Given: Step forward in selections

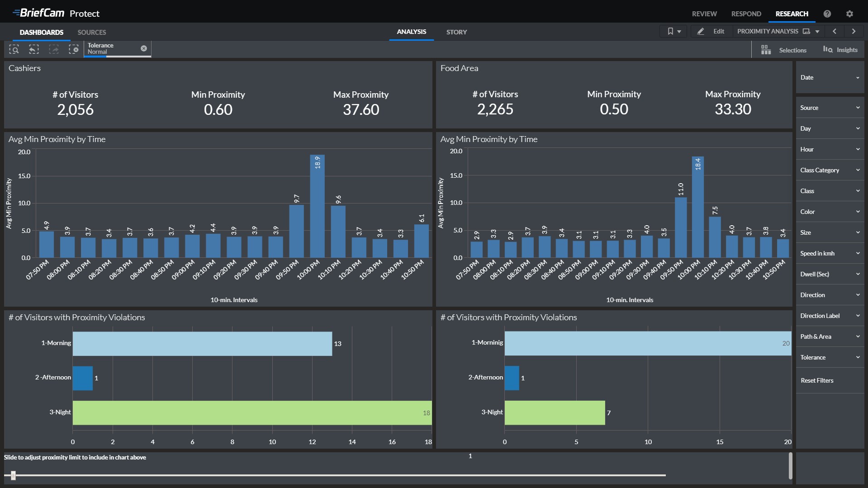Looking at the screenshot, I should tap(54, 49).
